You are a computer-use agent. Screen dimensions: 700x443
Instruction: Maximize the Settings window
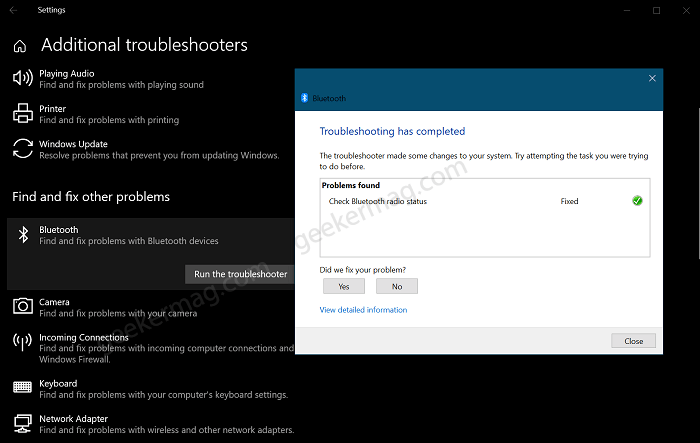[x=656, y=10]
